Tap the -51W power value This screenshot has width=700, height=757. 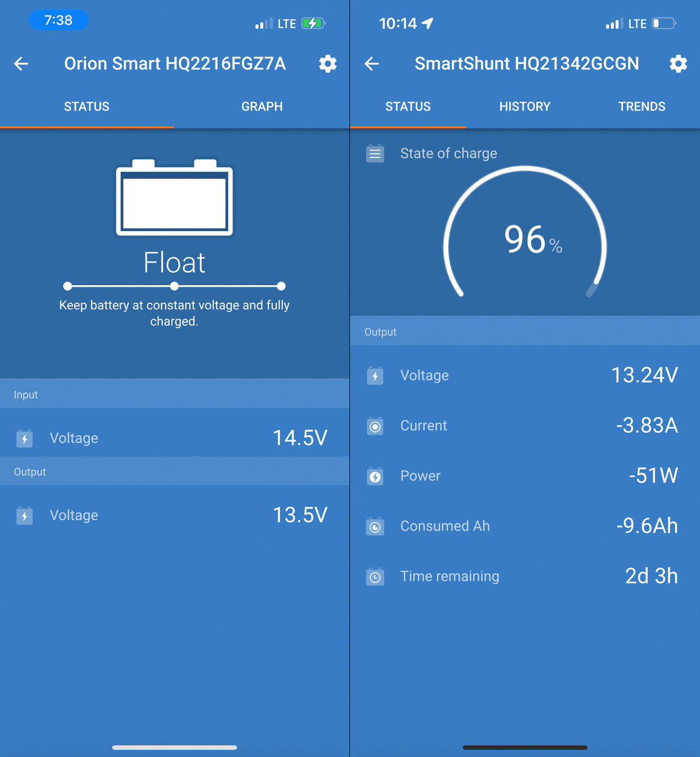tap(653, 475)
